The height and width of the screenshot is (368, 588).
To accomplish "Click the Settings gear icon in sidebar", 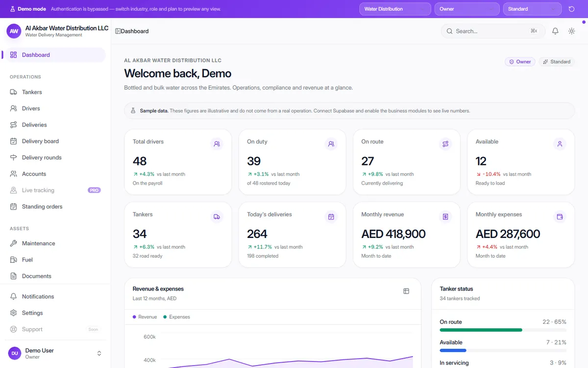I will pyautogui.click(x=13, y=313).
